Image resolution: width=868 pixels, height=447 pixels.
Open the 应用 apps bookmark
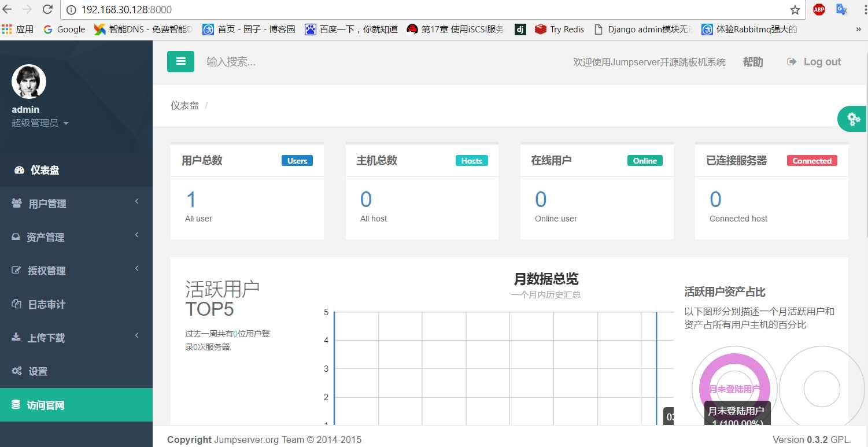pyautogui.click(x=18, y=29)
